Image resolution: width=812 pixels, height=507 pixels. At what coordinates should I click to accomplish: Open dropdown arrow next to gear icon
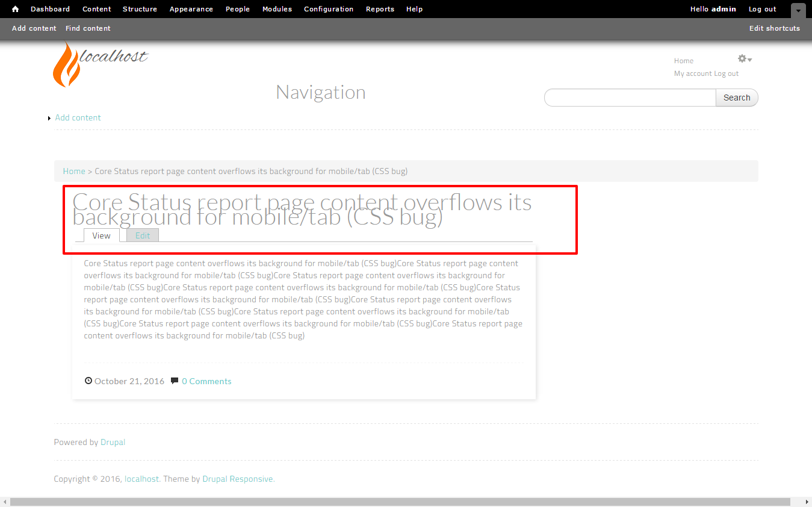[750, 60]
